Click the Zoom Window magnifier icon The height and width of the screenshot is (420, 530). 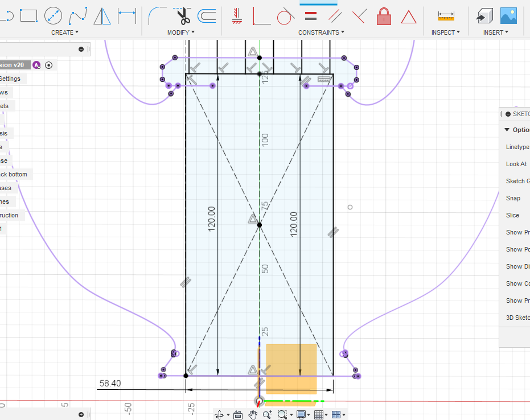tap(282, 415)
